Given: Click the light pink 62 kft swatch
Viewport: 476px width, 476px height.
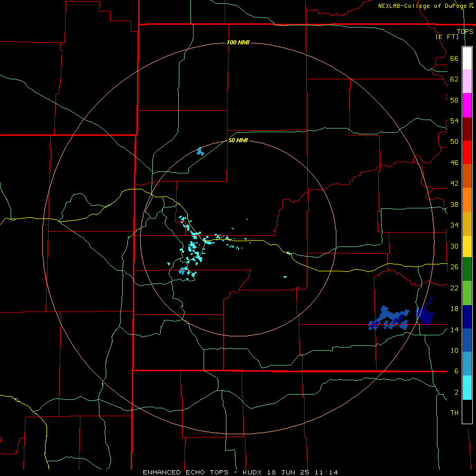Looking at the screenshot, I should (x=467, y=81).
